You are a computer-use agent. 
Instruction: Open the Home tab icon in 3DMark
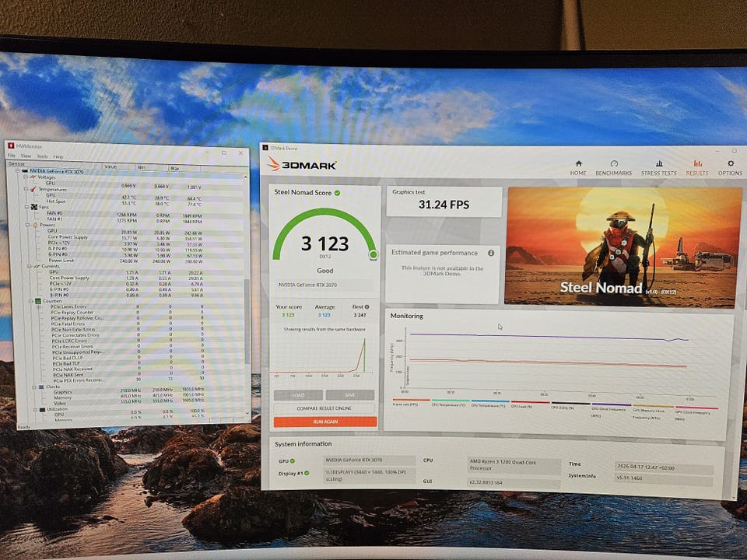point(578,163)
